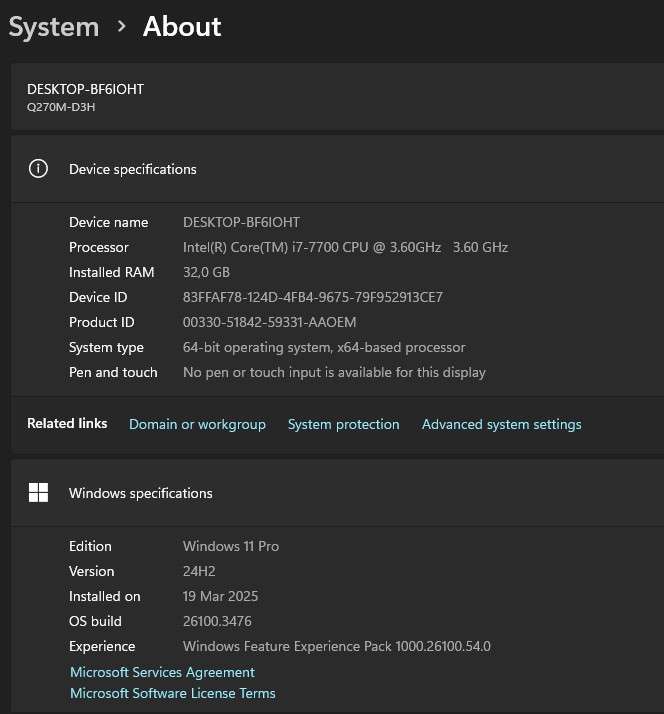
Task: Select the Device name value DESKTOP-BF6IOHT in the Device specifications list
Action: (x=241, y=222)
